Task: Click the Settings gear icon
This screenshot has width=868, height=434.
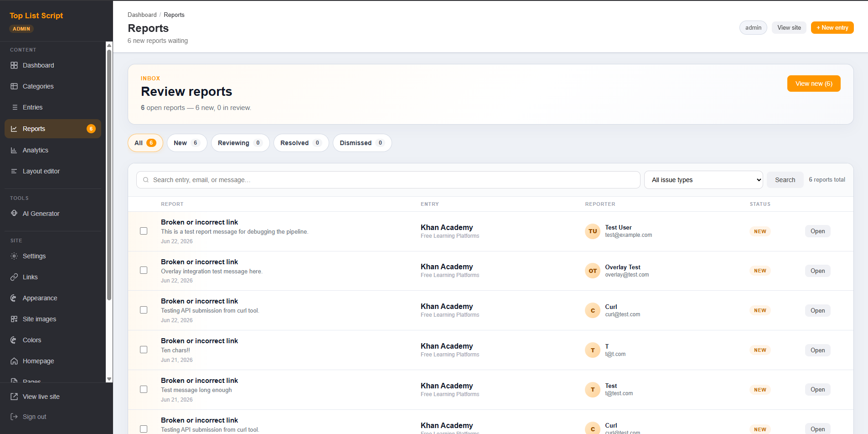Action: [14, 256]
